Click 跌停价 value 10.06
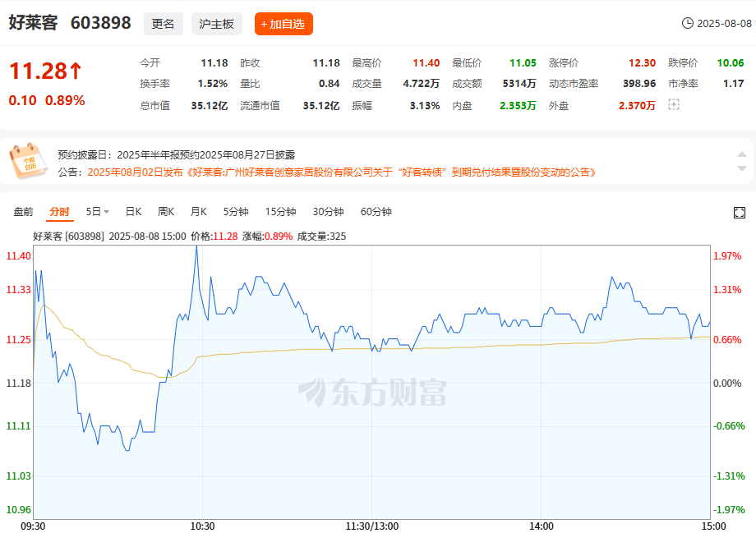The width and height of the screenshot is (756, 533). click(731, 62)
